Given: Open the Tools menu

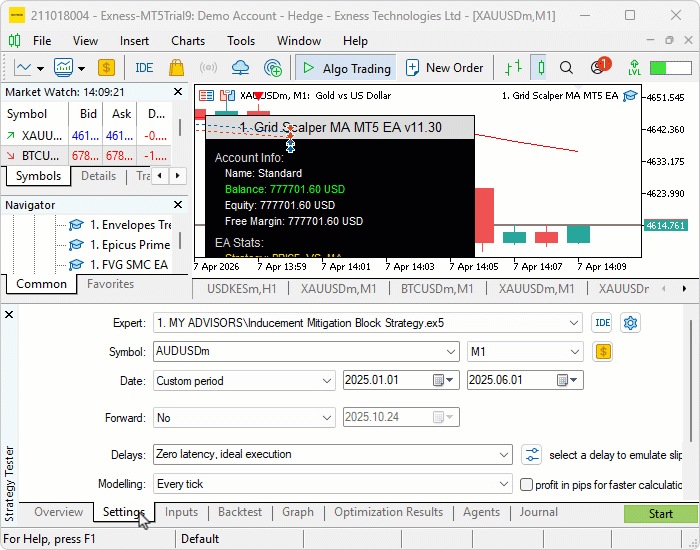Looking at the screenshot, I should [241, 41].
